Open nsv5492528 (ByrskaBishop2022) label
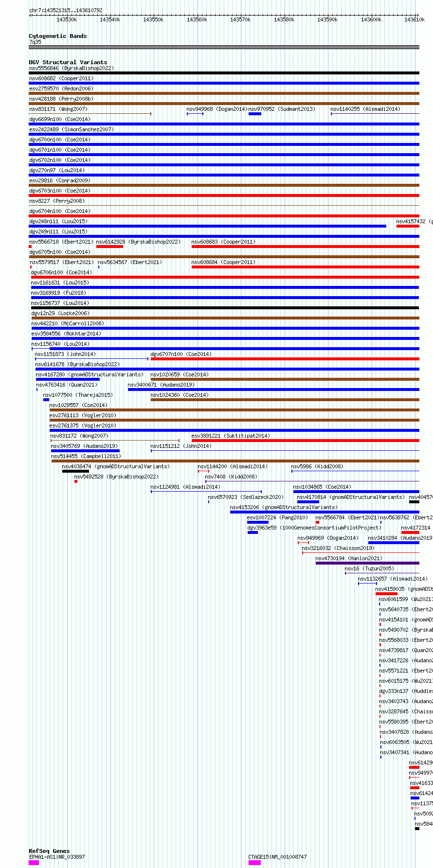This screenshot has height=868, width=433. pyautogui.click(x=116, y=477)
